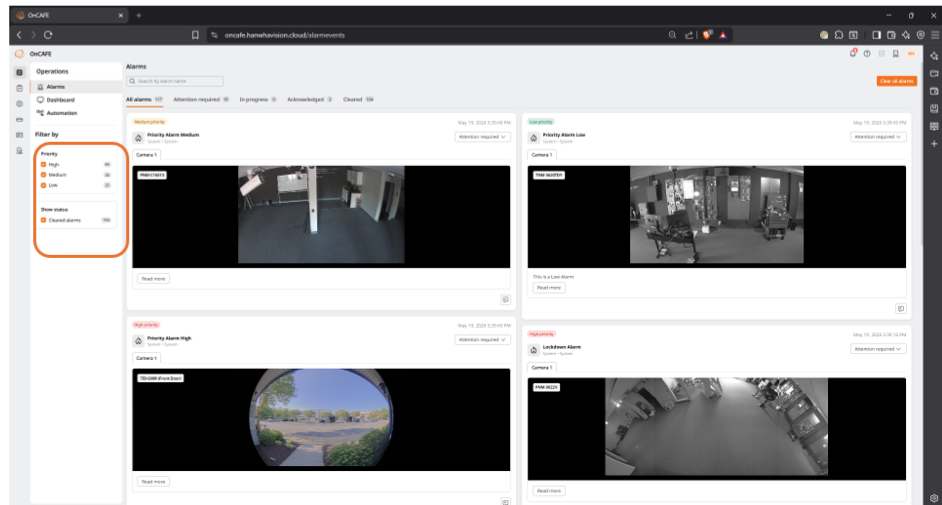Click the alarm icon beside Priority Alarm Medium
This screenshot has height=505, width=942.
(x=138, y=138)
